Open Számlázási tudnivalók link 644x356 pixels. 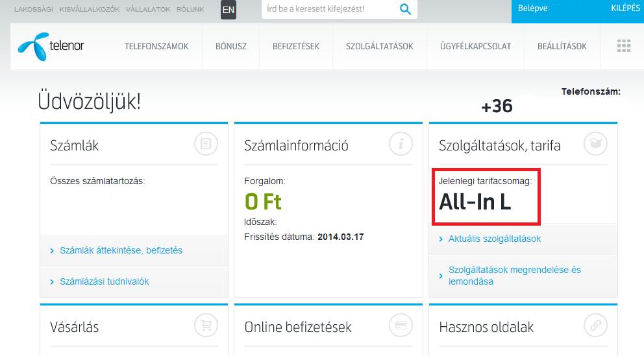105,282
